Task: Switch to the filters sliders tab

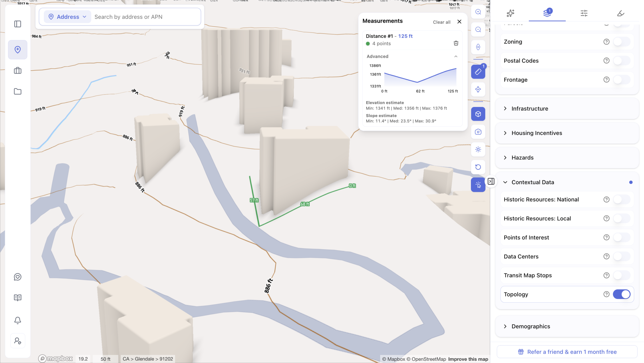Action: tap(584, 13)
